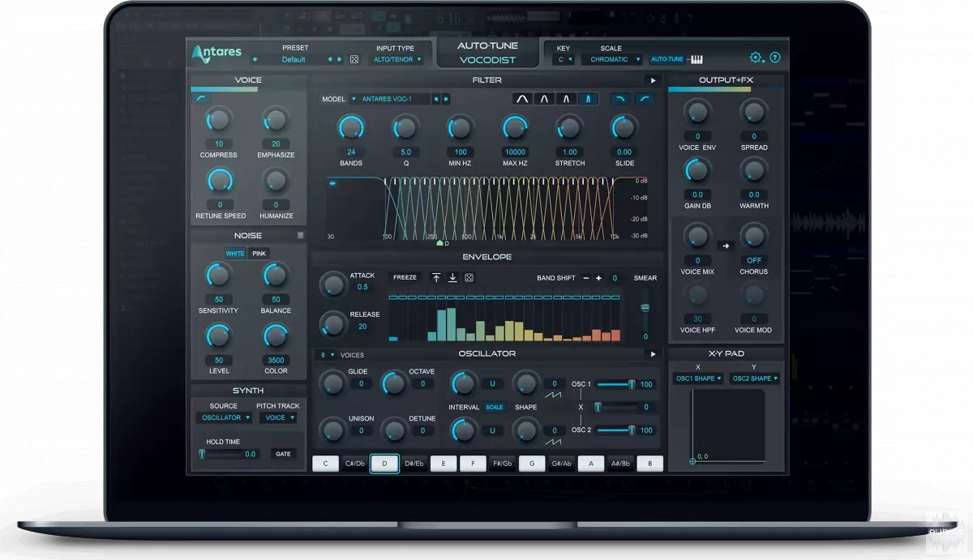Click the Hold Time slider

[x=221, y=454]
